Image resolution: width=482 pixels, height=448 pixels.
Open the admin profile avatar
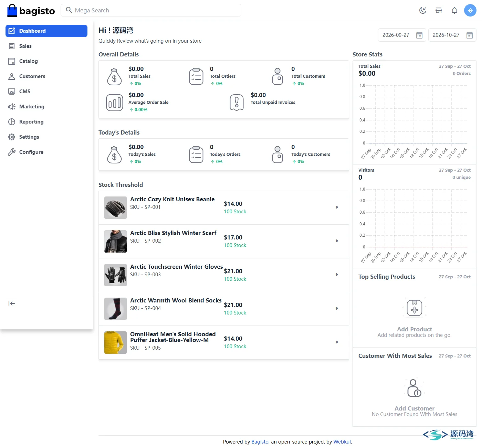470,10
